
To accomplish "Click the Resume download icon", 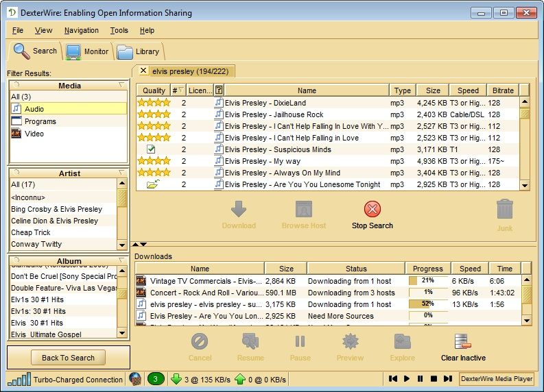I will (250, 341).
